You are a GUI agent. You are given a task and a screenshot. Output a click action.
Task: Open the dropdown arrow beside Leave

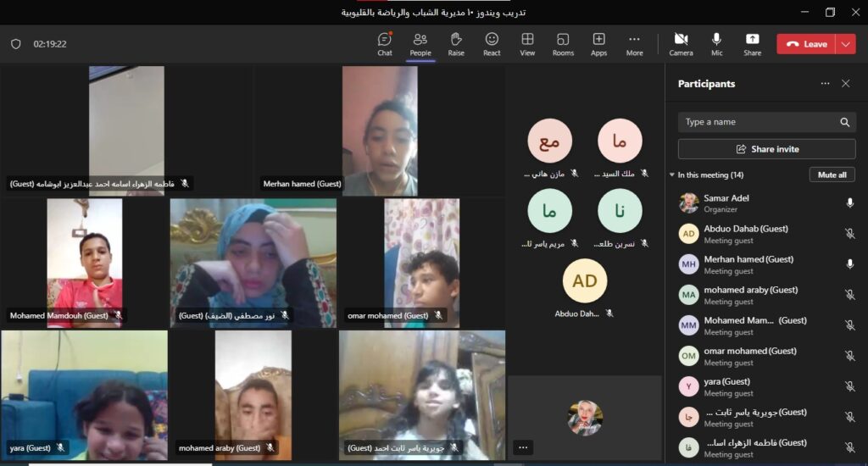point(845,44)
